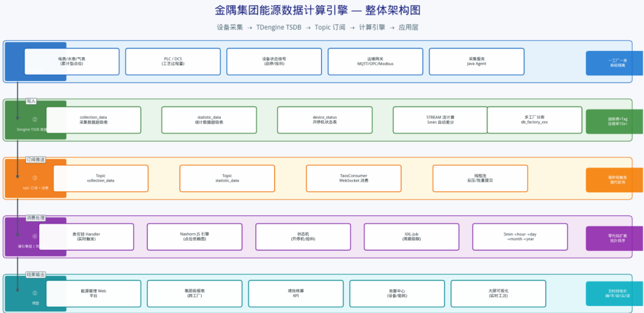Click the subtitle text 计算引擎

pos(372,28)
